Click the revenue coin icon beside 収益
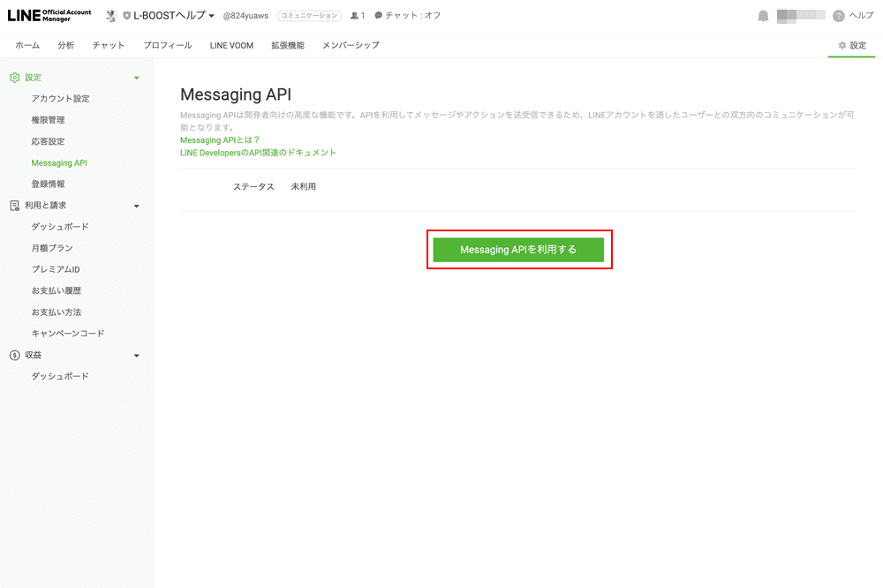This screenshot has width=883, height=588. pyautogui.click(x=14, y=355)
